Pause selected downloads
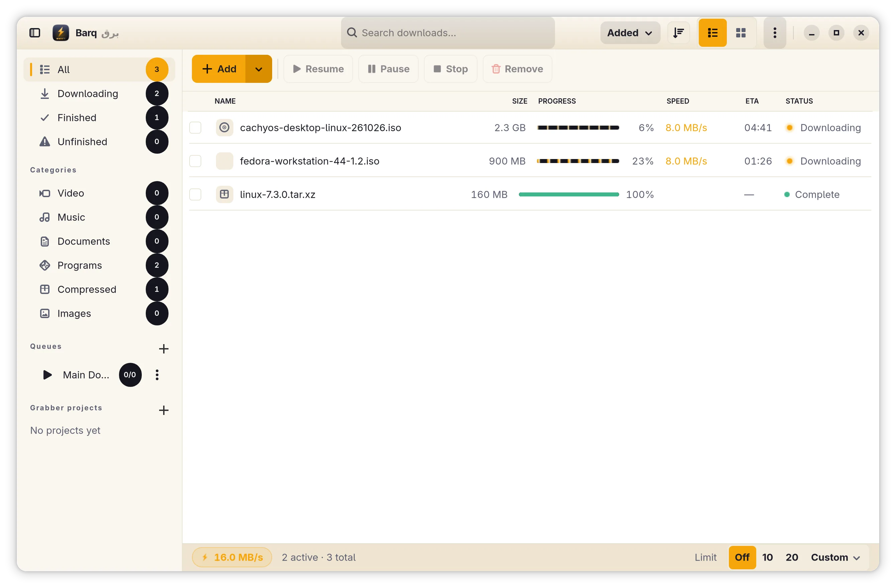Image resolution: width=896 pixels, height=588 pixels. pos(388,69)
